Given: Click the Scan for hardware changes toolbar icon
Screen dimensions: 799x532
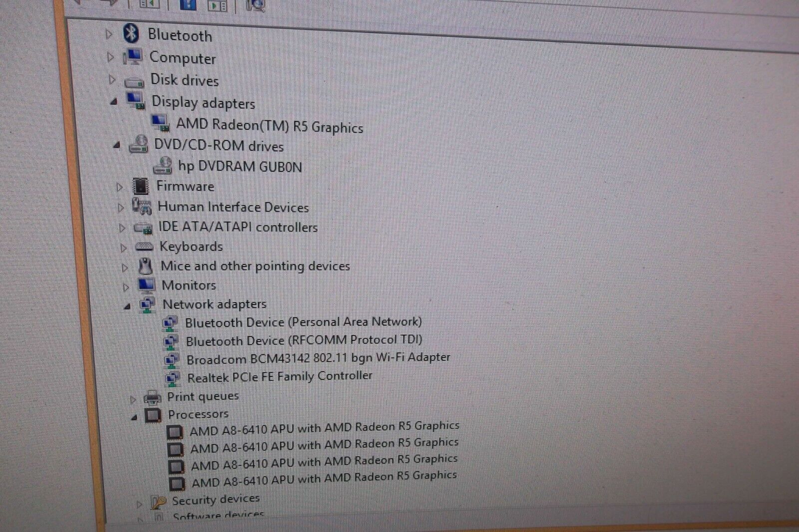Looking at the screenshot, I should pyautogui.click(x=256, y=5).
